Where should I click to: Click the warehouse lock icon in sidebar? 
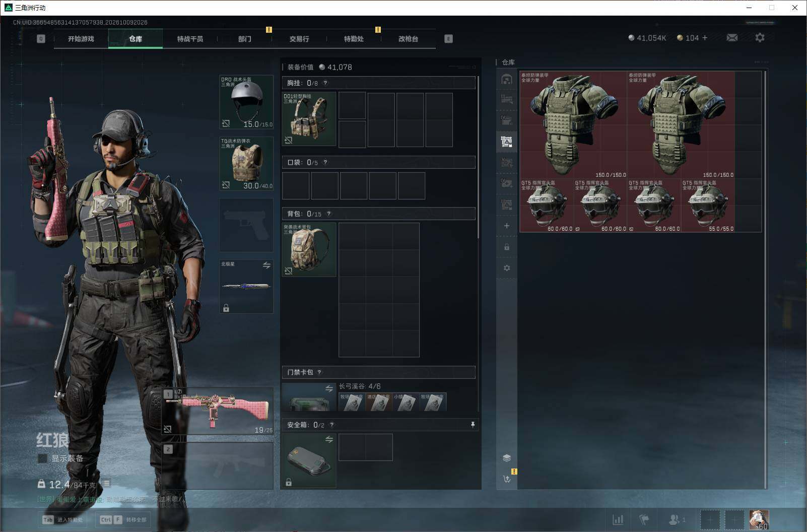pyautogui.click(x=507, y=247)
